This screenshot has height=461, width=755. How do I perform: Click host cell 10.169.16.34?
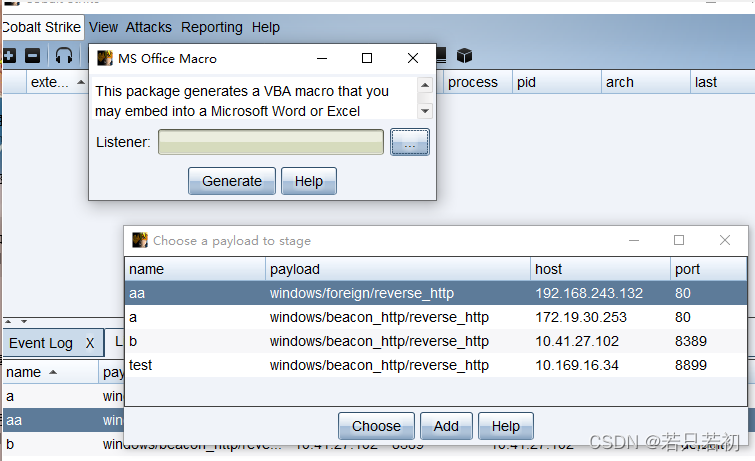pyautogui.click(x=576, y=365)
